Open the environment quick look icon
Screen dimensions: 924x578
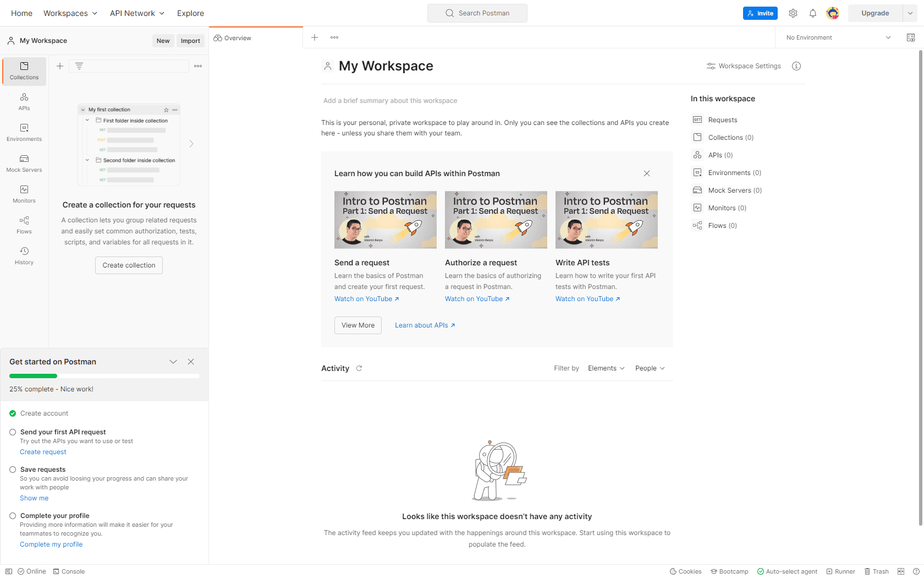[x=911, y=37]
